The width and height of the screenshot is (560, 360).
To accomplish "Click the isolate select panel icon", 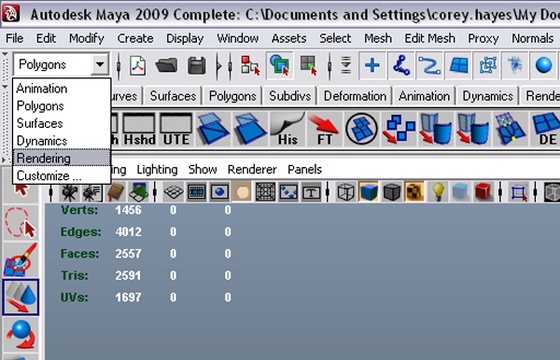I will point(519,192).
